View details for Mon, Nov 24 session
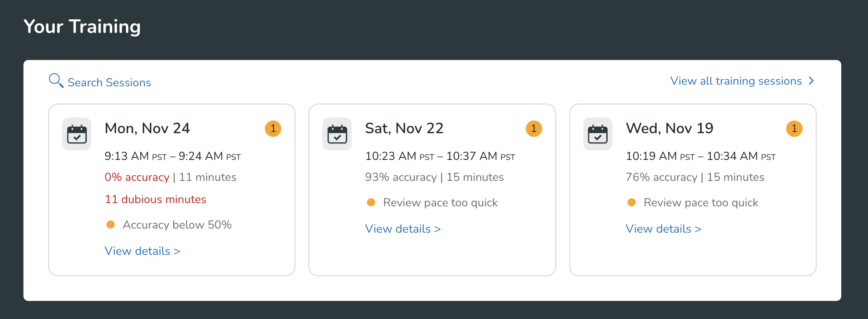Image resolution: width=868 pixels, height=319 pixels. pyautogui.click(x=142, y=251)
